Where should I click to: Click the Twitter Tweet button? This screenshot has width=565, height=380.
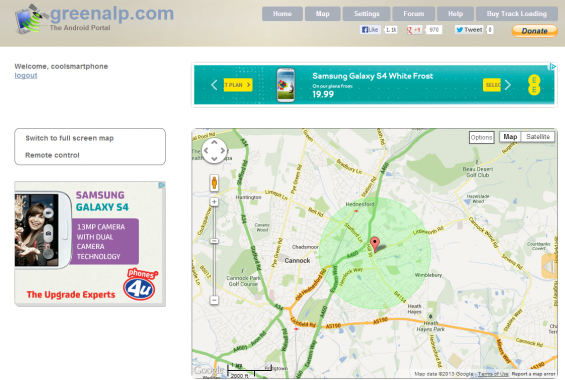point(469,30)
